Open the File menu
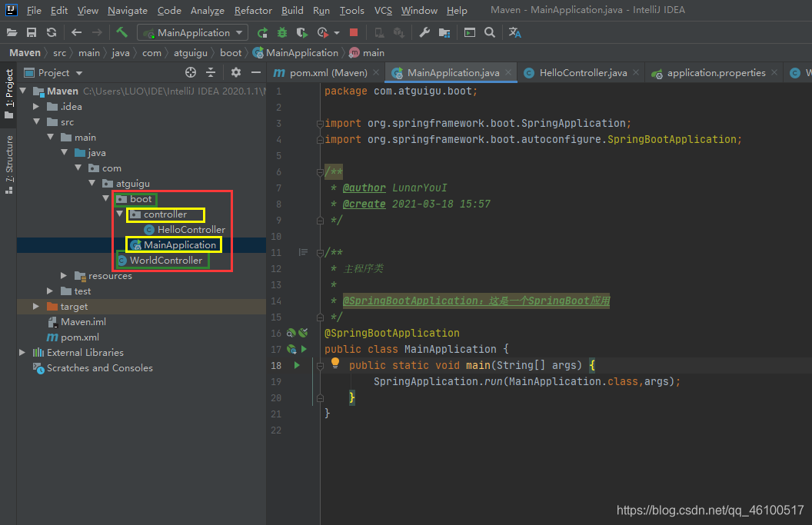The width and height of the screenshot is (812, 525). tap(34, 10)
